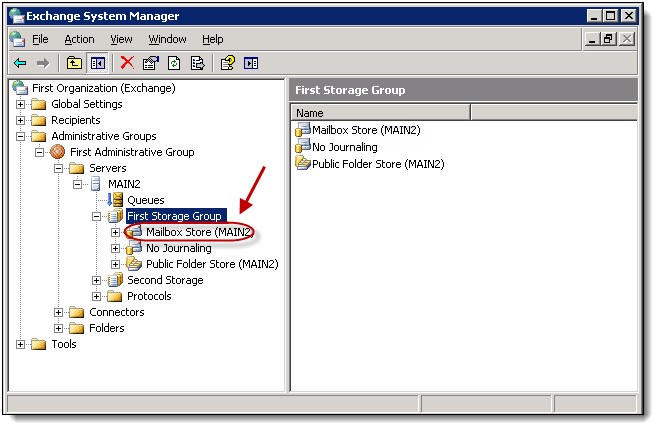Expand the Protocols node
Image resolution: width=661 pixels, height=432 pixels.
(x=96, y=296)
